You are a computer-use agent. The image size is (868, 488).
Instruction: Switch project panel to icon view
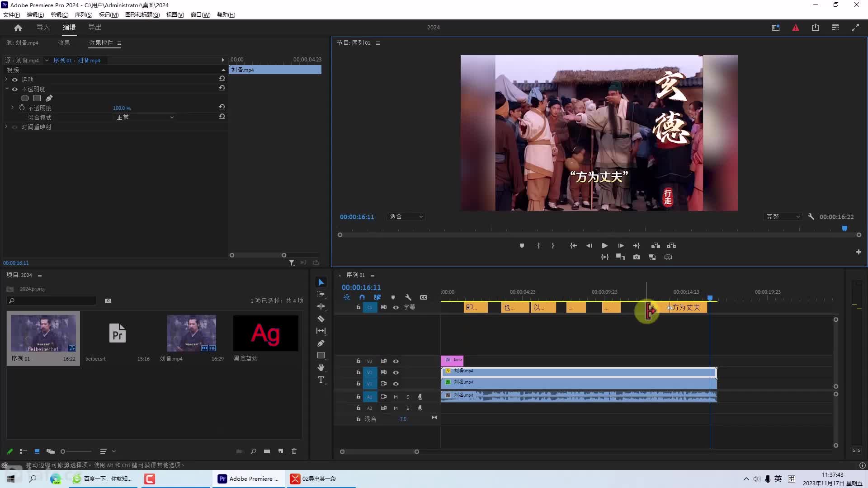37,451
